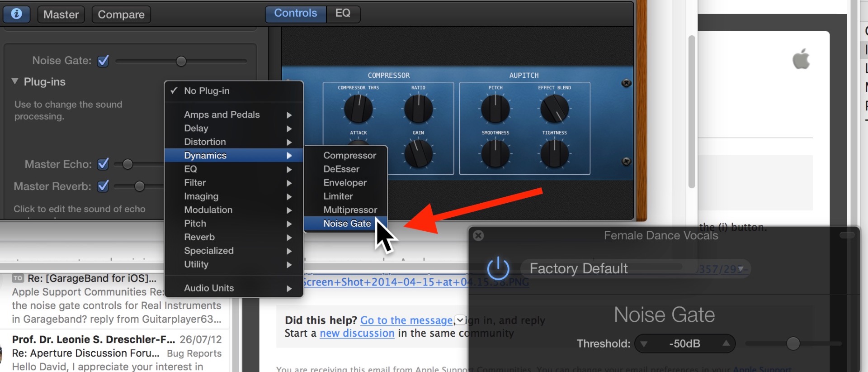Turn the Compressor Thrs knob
The width and height of the screenshot is (868, 372).
point(359,109)
